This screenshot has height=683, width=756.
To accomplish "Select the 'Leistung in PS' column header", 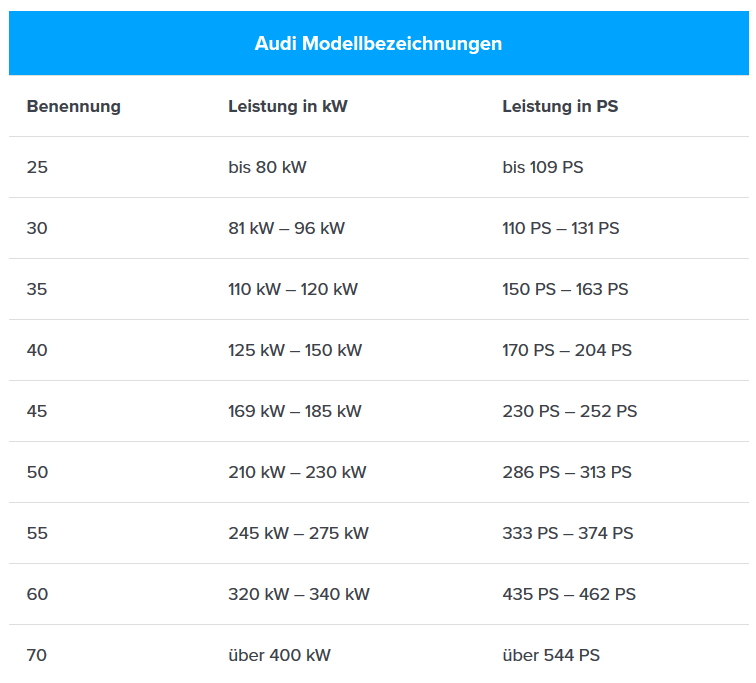I will (560, 106).
